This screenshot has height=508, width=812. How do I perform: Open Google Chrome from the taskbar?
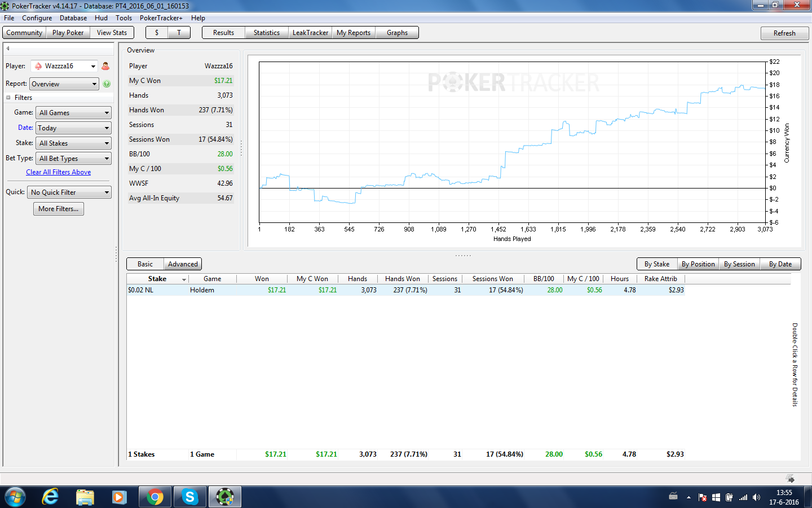155,497
